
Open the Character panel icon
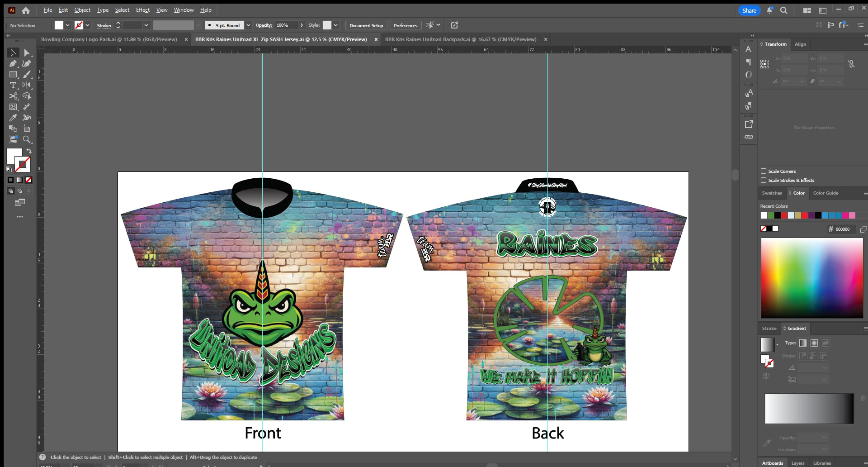(x=749, y=48)
